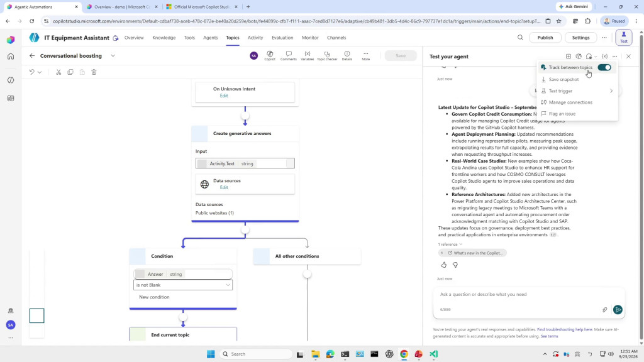Search within the agent using magnifier icon
Screen dimensions: 644x362
pyautogui.click(x=520, y=38)
